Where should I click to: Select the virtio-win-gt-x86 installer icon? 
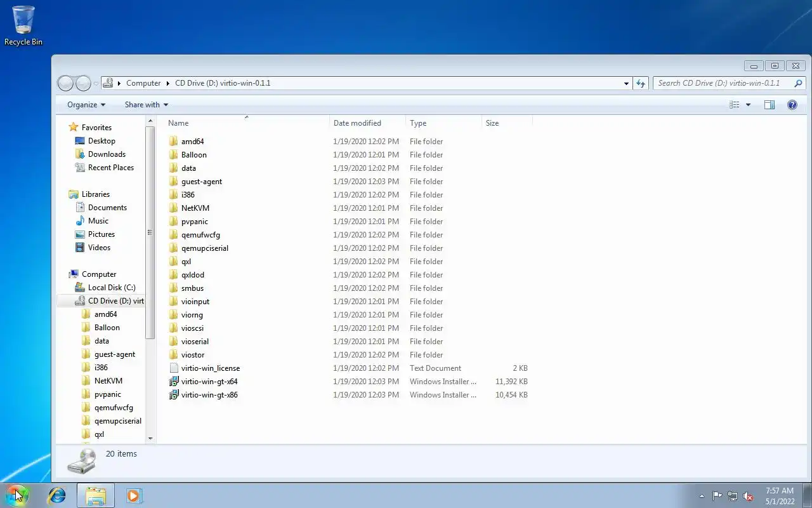pyautogui.click(x=174, y=394)
